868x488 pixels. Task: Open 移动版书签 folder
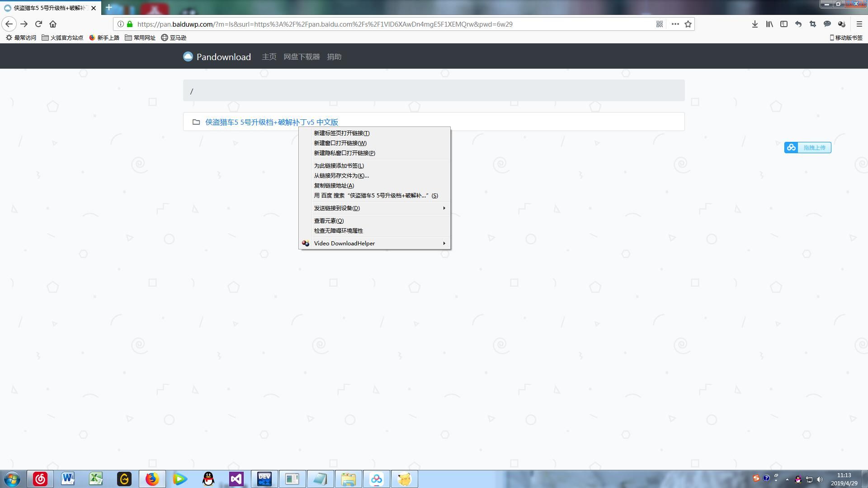pyautogui.click(x=846, y=38)
